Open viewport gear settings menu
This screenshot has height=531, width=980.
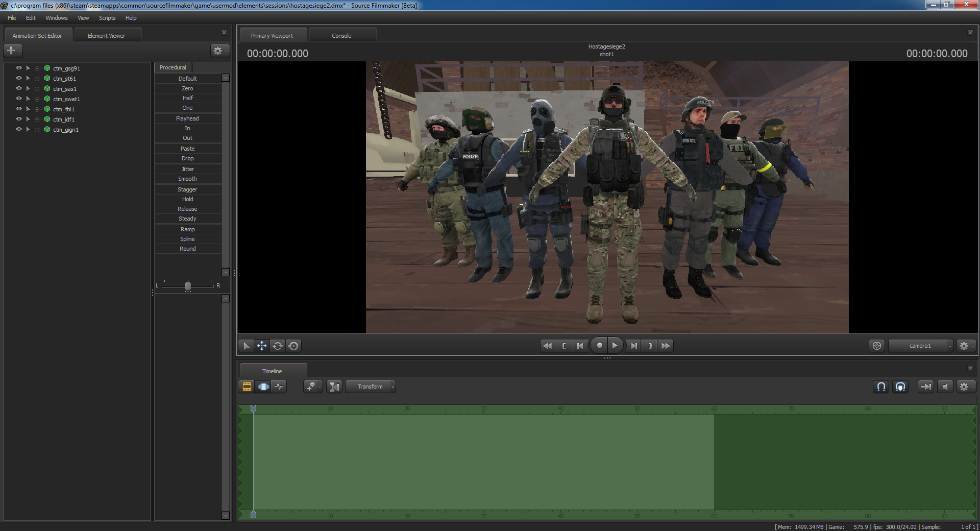(966, 346)
